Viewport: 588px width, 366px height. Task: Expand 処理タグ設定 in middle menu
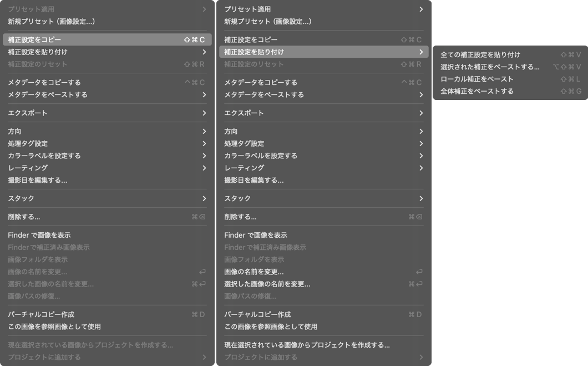coord(324,143)
